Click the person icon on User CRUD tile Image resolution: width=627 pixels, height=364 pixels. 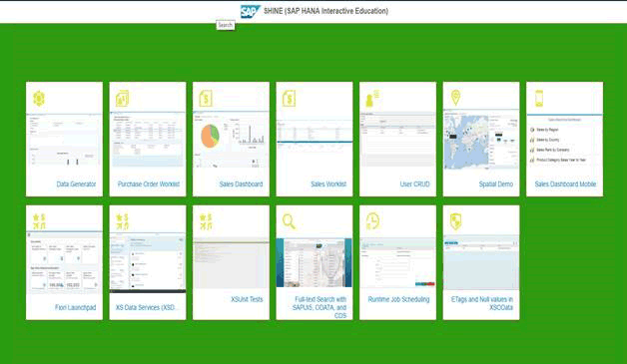tap(372, 99)
